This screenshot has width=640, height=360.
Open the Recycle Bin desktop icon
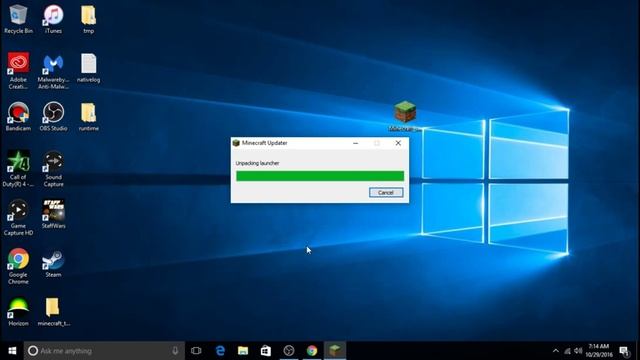click(18, 18)
